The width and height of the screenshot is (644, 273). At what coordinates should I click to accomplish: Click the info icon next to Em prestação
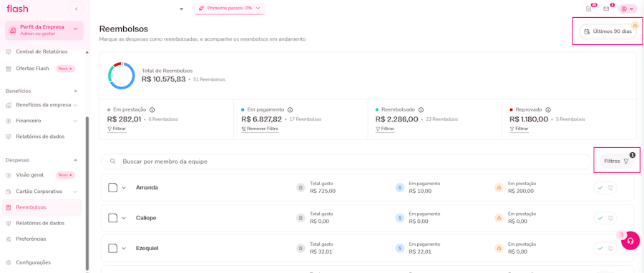[152, 110]
